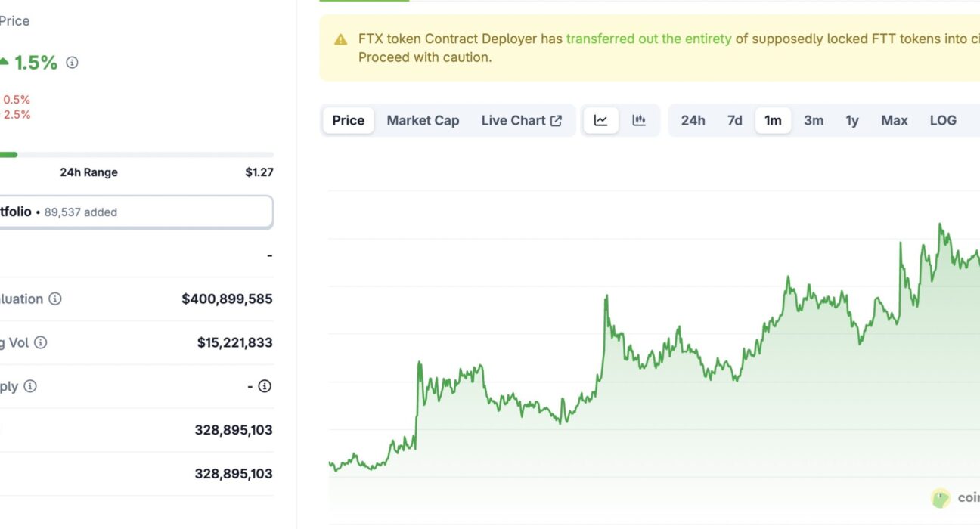
Task: Open the Live Chart tab
Action: point(521,120)
